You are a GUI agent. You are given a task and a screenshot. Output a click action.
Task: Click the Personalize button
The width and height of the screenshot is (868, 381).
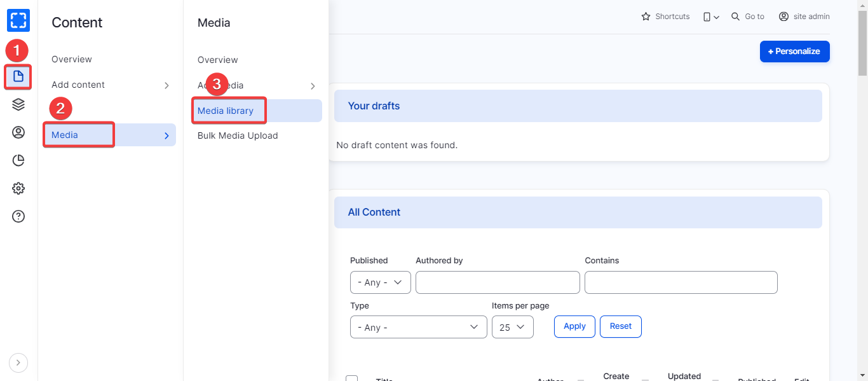pos(794,52)
